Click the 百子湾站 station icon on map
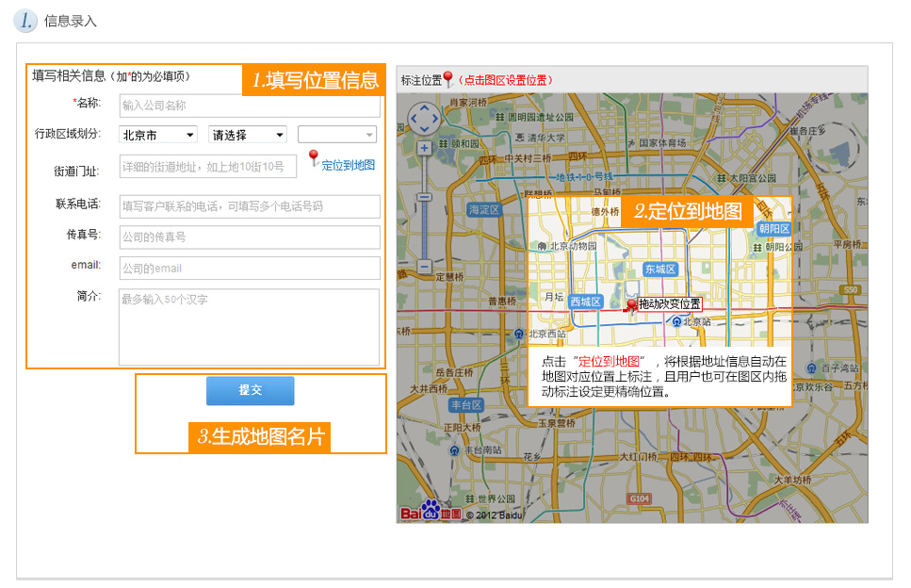 812,367
